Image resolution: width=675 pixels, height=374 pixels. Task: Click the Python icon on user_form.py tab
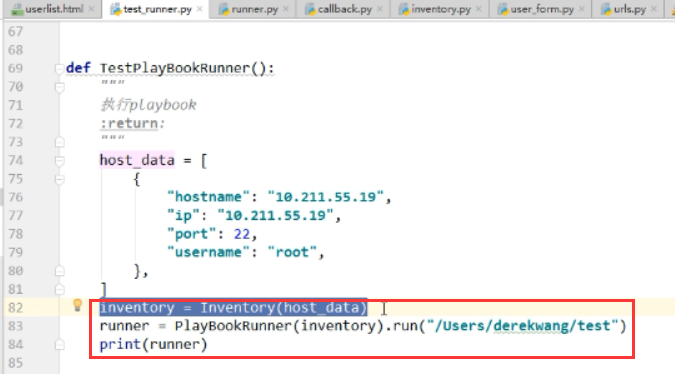[503, 9]
